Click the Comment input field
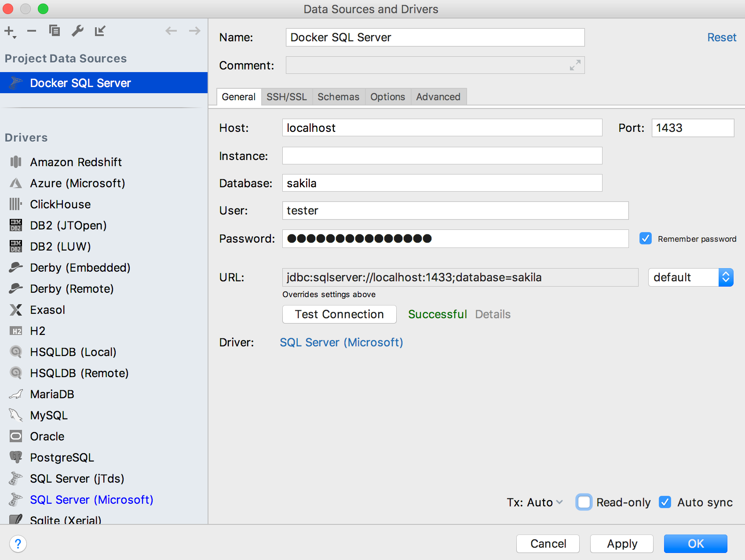 tap(435, 65)
